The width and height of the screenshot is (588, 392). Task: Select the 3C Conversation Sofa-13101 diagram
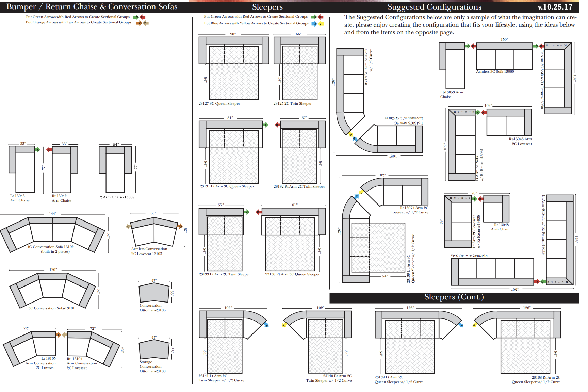point(52,289)
